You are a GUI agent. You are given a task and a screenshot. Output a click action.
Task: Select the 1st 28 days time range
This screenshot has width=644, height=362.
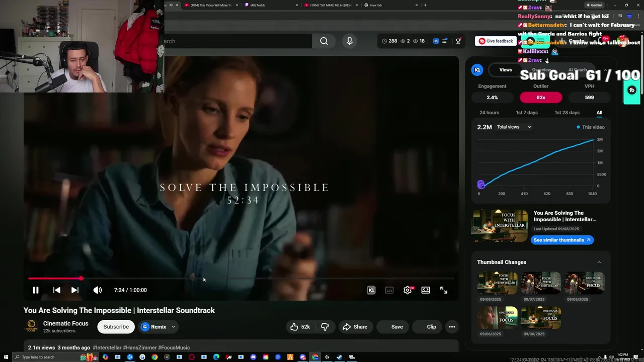567,113
